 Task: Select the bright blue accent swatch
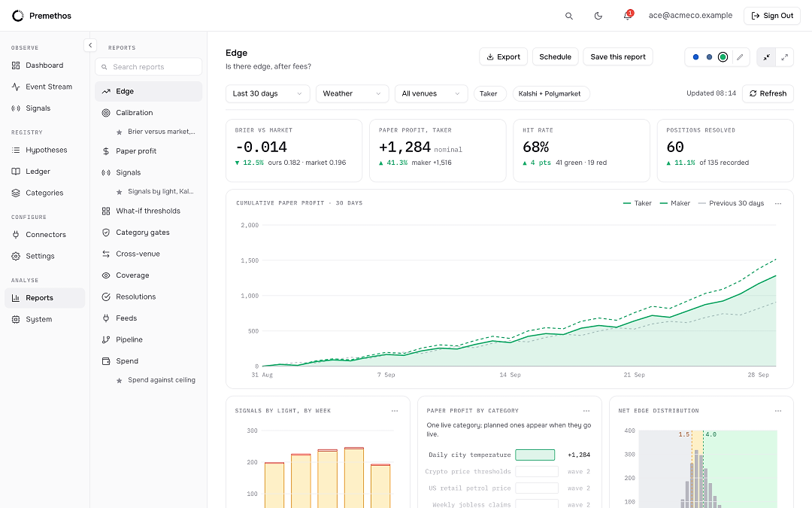[x=695, y=57]
